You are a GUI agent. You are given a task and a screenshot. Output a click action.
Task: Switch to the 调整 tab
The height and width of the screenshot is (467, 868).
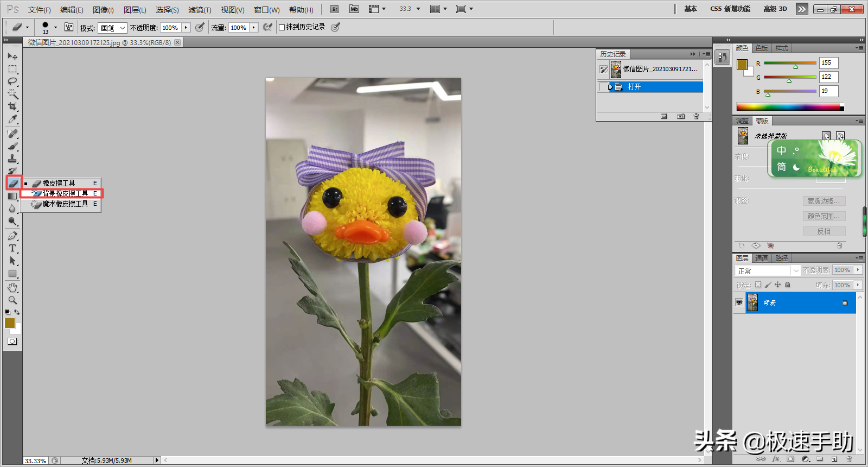pyautogui.click(x=742, y=121)
